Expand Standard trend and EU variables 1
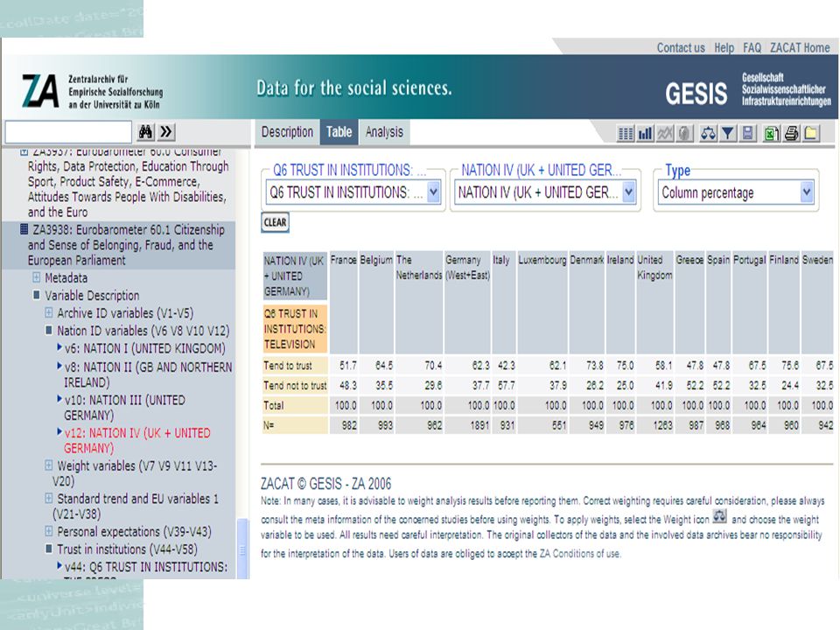This screenshot has width=840, height=630. 49,498
